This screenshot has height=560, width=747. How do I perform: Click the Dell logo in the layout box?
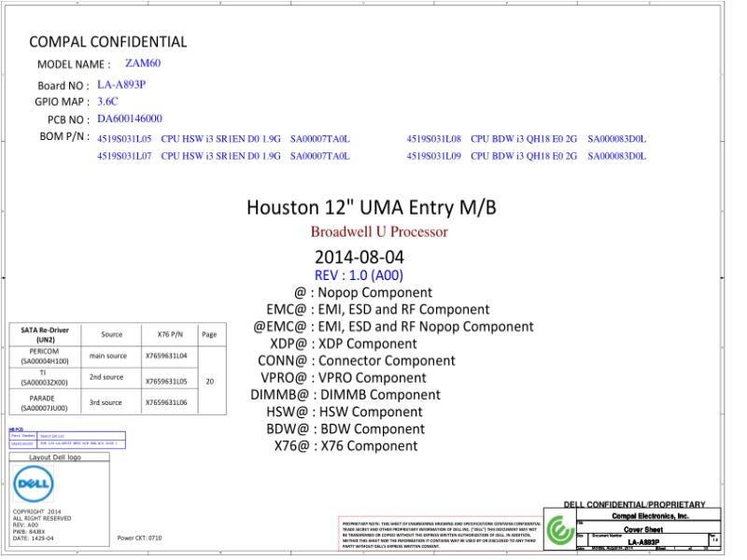coord(34,483)
